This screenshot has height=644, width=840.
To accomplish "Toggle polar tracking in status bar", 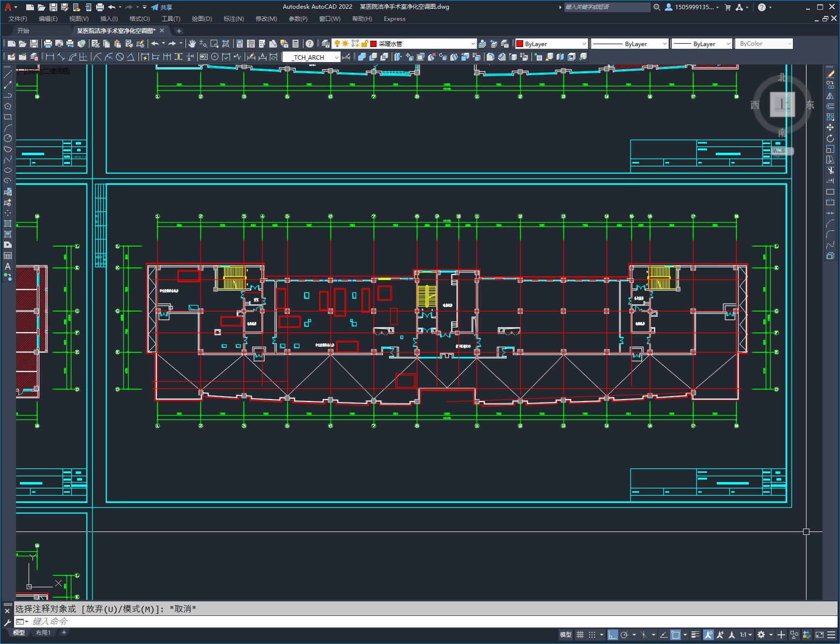I will point(624,634).
